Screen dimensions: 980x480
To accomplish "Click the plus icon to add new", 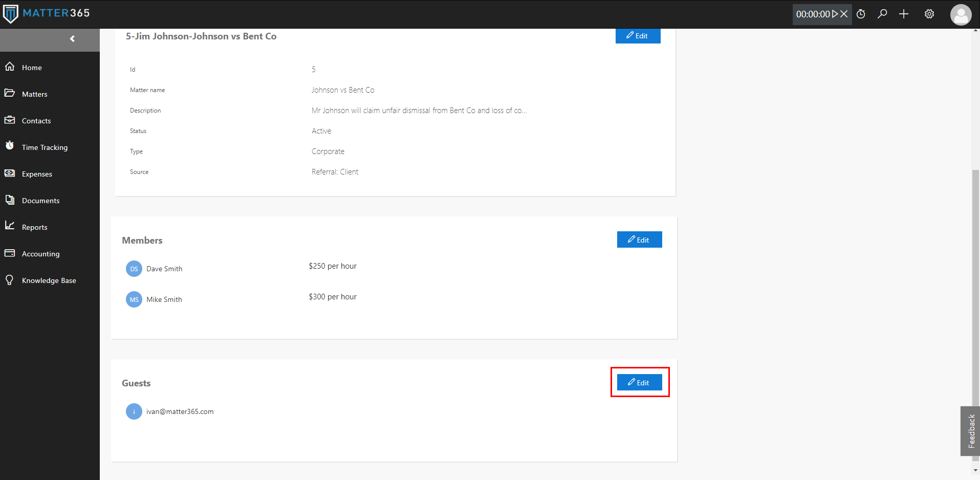I will (904, 14).
